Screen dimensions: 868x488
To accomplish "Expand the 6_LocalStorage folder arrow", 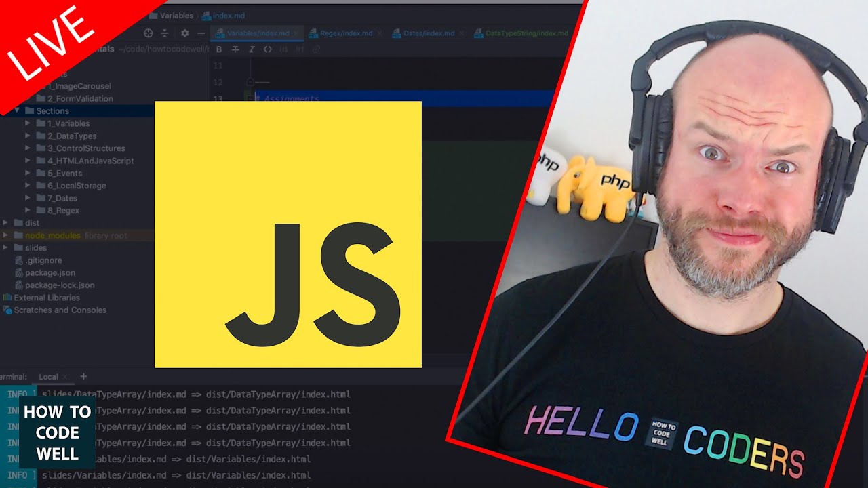I will tap(28, 185).
